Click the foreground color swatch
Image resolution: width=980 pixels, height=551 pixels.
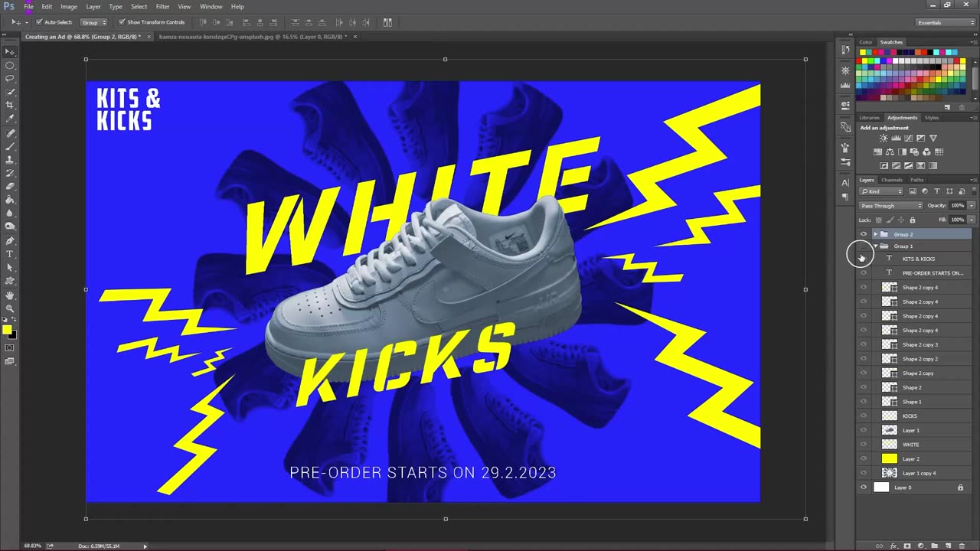click(x=7, y=330)
